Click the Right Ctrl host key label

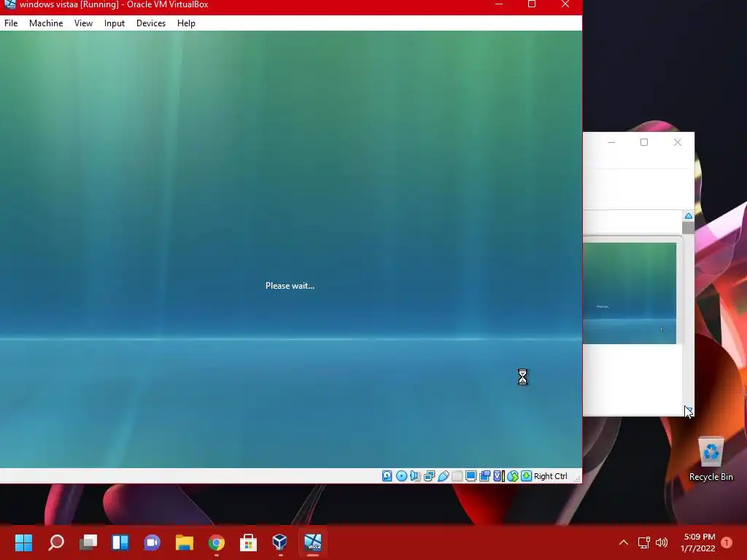click(x=550, y=476)
